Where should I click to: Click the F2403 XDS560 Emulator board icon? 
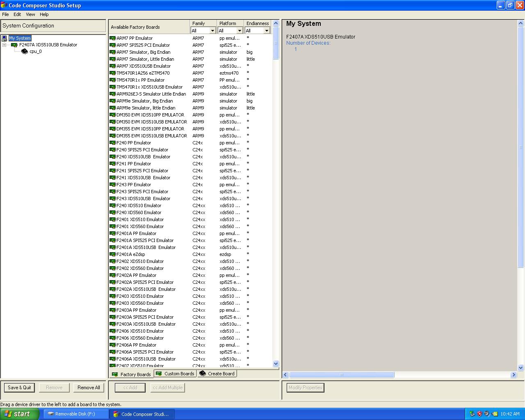pyautogui.click(x=113, y=303)
